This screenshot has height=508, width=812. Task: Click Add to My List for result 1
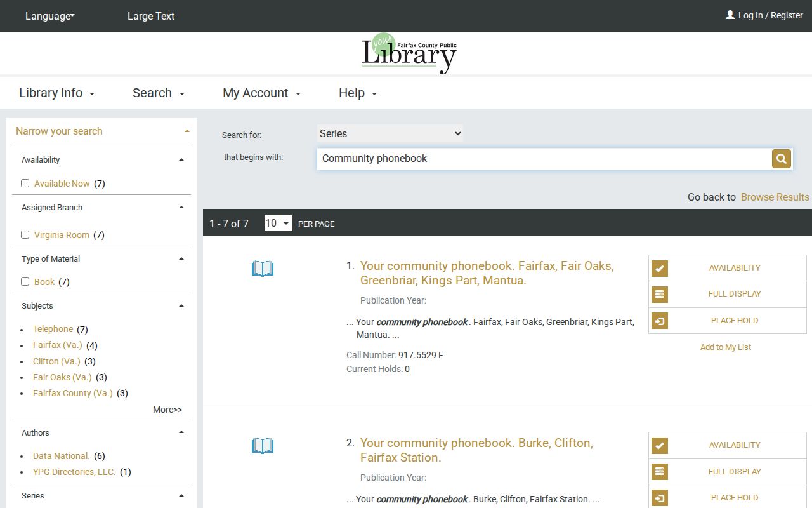click(726, 347)
